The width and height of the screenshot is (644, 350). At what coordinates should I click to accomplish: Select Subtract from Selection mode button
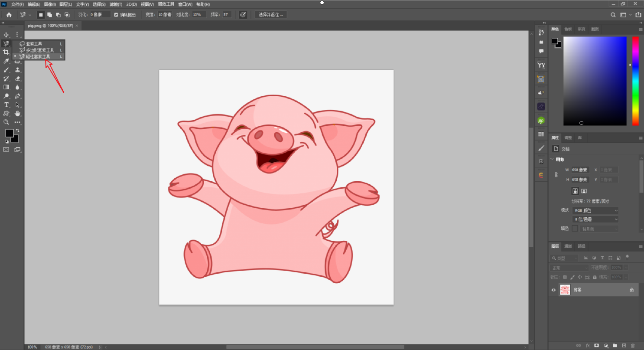point(58,15)
